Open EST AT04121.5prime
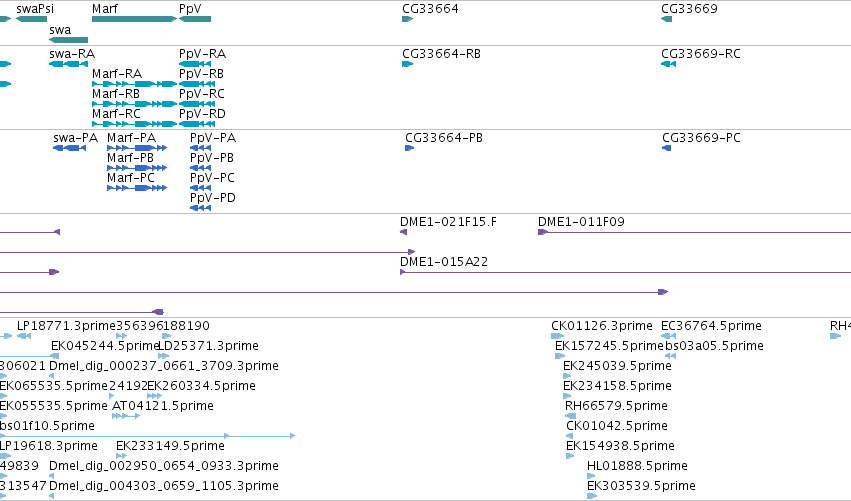Viewport: 851px width, 501px height. (163, 406)
